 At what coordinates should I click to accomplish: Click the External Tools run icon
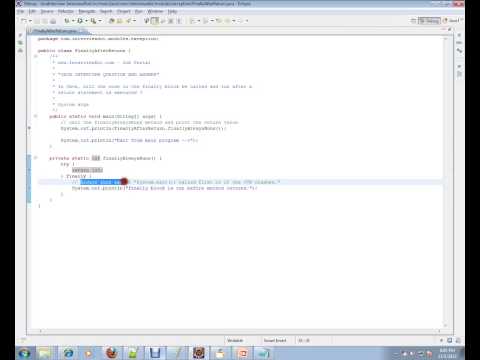coord(94,21)
